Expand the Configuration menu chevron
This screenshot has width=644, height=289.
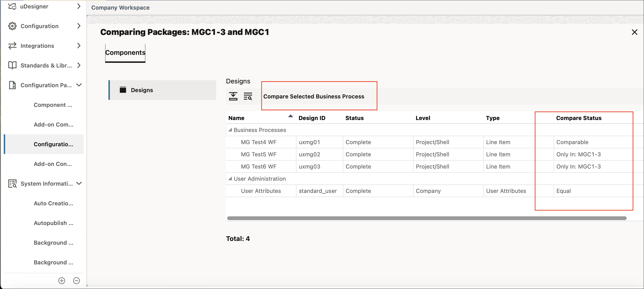click(79, 26)
